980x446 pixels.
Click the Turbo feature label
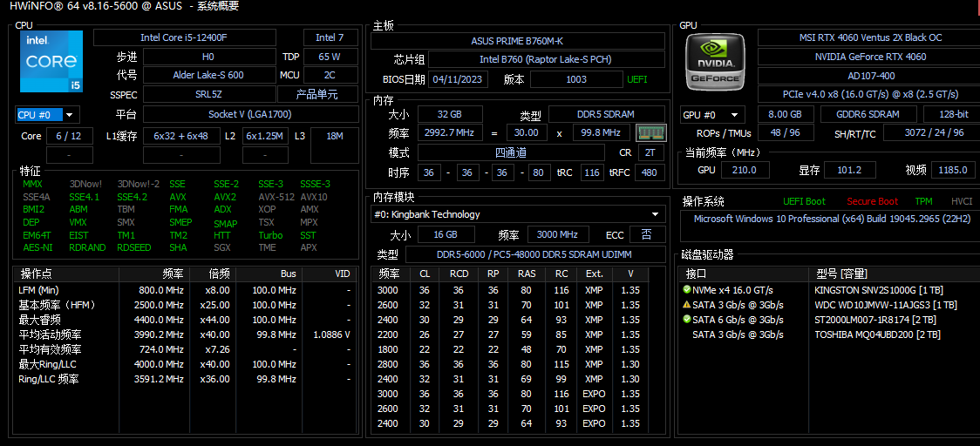point(270,235)
